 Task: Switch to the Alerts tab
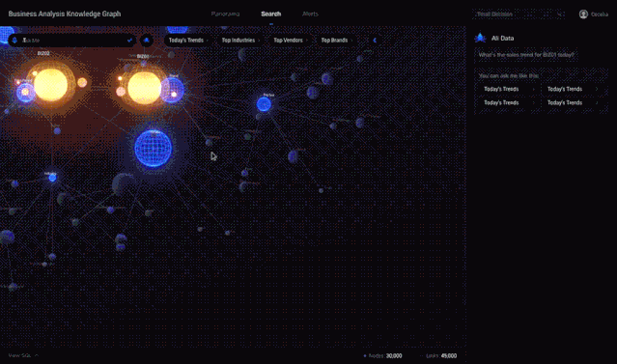pyautogui.click(x=310, y=14)
